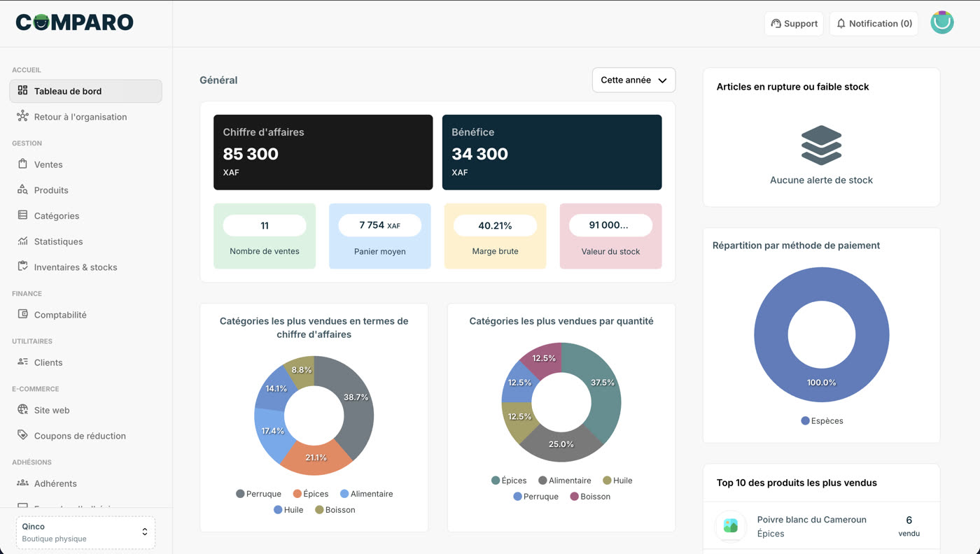Click the Coupons de réduction tag icon

point(22,435)
